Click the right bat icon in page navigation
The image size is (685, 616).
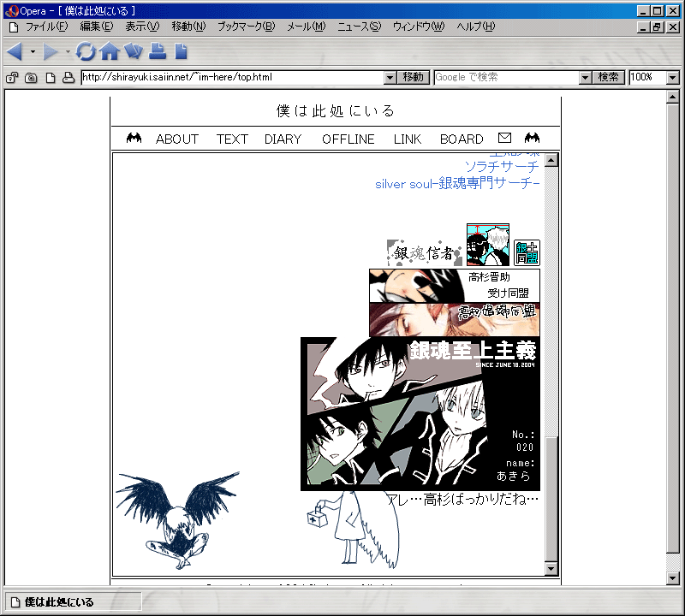(x=532, y=139)
